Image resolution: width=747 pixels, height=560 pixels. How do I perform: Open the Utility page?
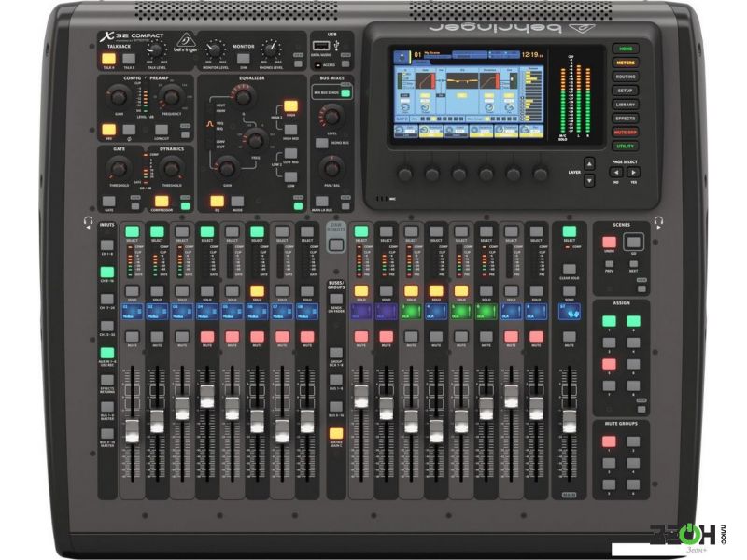pyautogui.click(x=626, y=146)
